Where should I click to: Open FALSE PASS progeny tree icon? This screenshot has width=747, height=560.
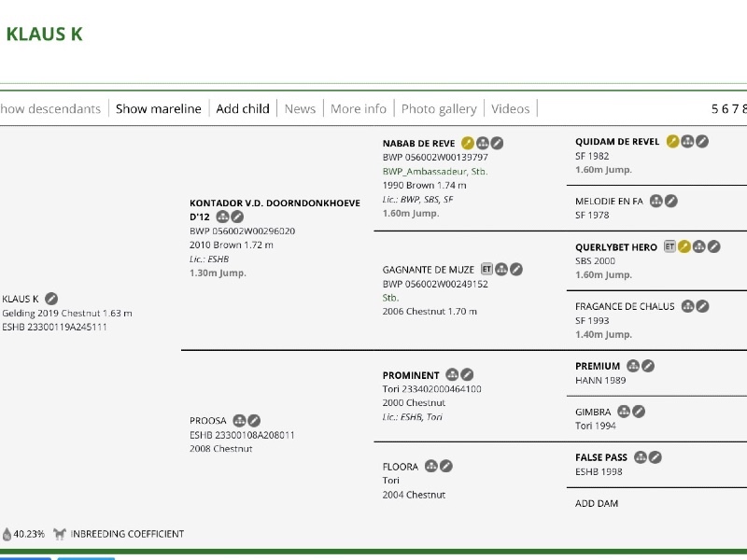(x=641, y=457)
